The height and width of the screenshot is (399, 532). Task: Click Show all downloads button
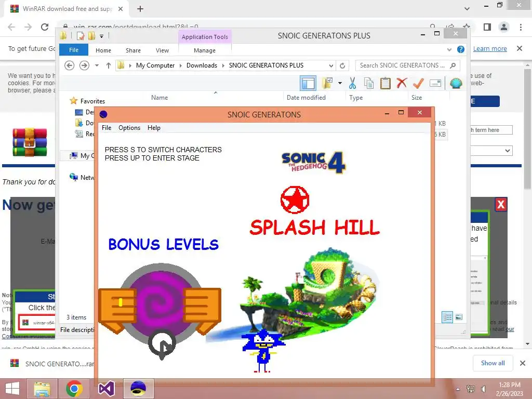click(493, 363)
